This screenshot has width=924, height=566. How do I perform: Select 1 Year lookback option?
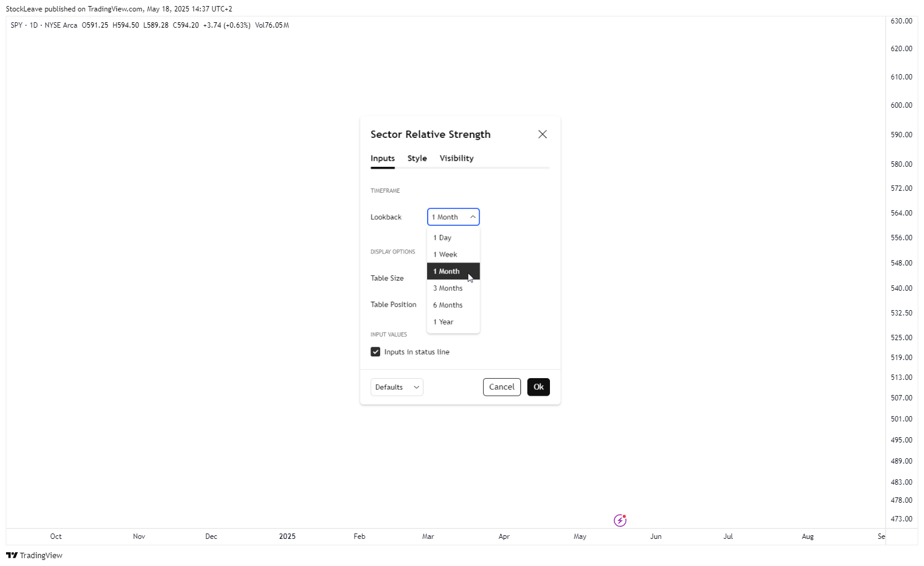coord(453,322)
